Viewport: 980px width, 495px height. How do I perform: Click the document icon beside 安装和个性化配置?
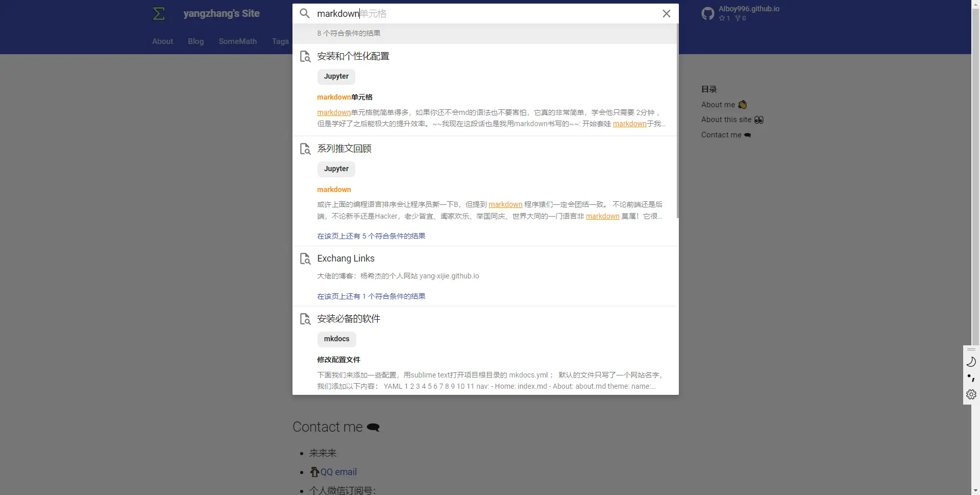(305, 56)
